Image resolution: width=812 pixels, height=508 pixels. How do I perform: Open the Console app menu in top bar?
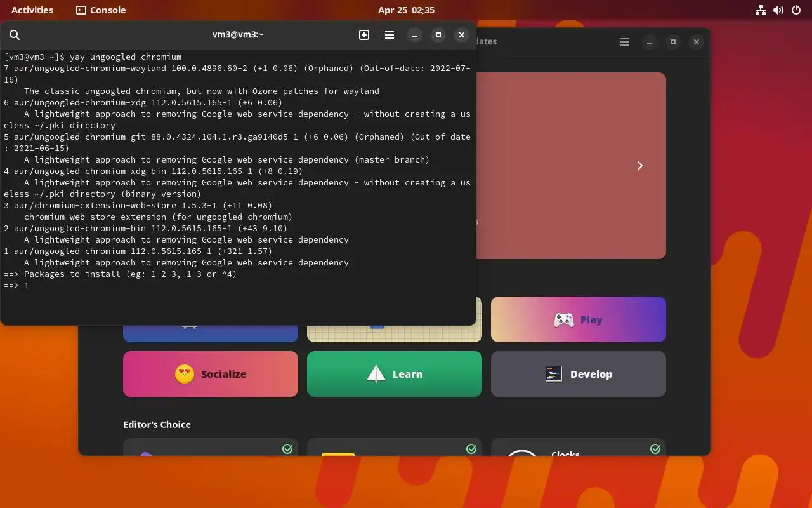[101, 10]
